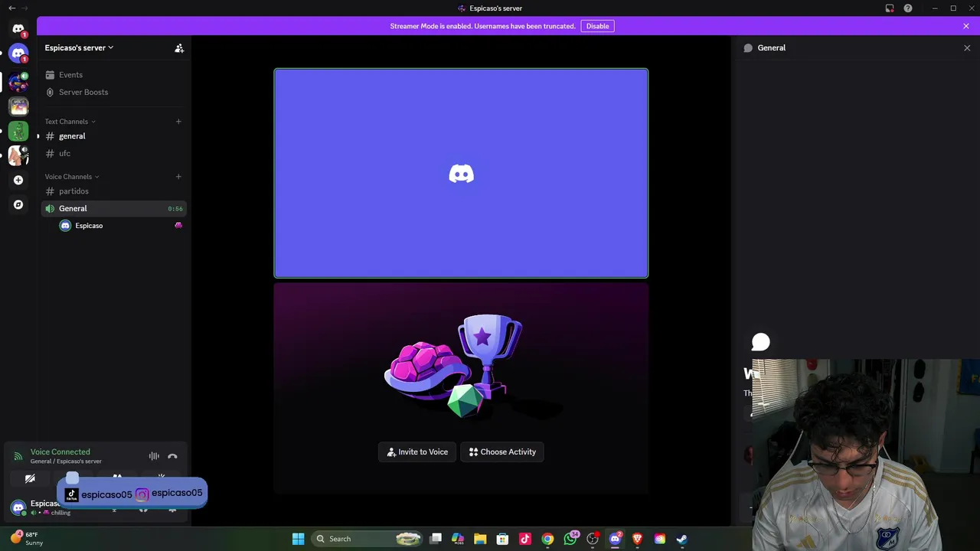Open weather widget showing 68°F Sunny
The width and height of the screenshot is (980, 551).
(x=27, y=539)
